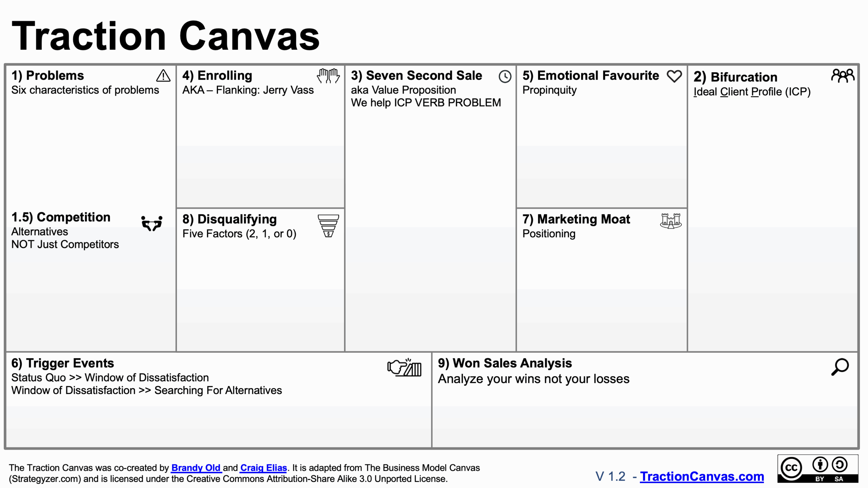
Task: Click the 6) Trigger Events heading
Action: point(63,363)
